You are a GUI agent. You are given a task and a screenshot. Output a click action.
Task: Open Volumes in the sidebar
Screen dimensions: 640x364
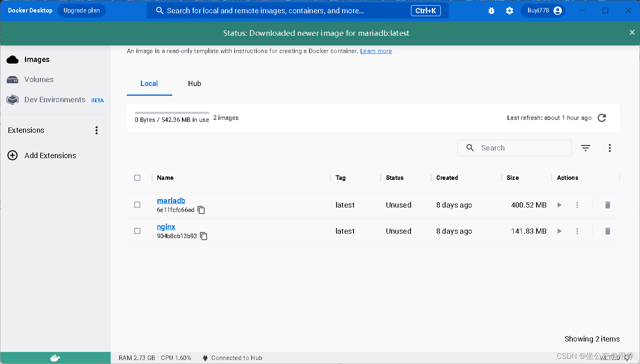click(x=39, y=80)
